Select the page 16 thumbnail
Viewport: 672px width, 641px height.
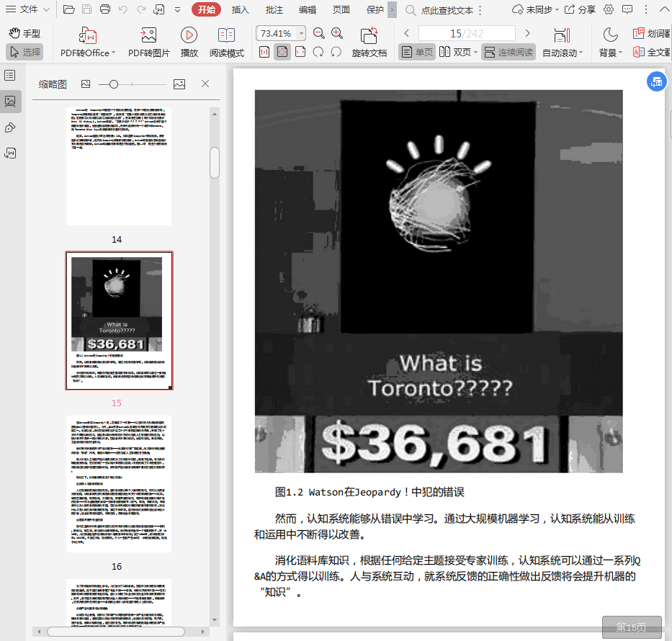pyautogui.click(x=119, y=484)
